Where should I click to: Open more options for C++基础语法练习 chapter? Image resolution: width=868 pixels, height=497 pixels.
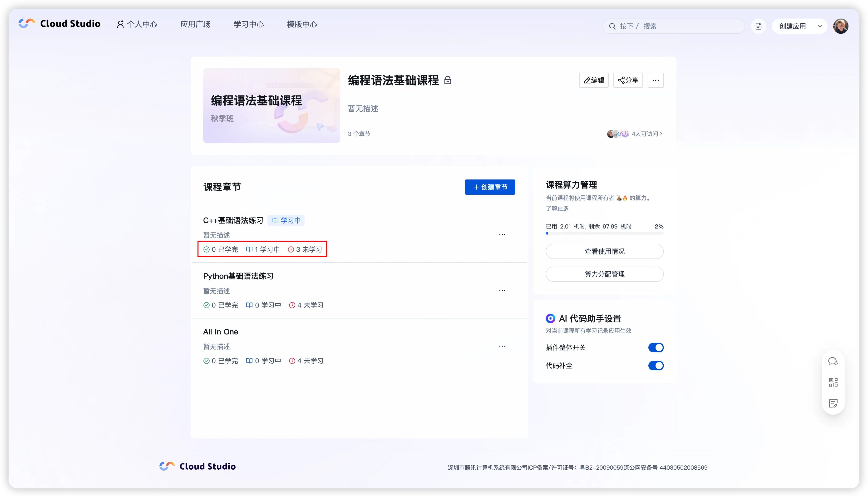[502, 235]
